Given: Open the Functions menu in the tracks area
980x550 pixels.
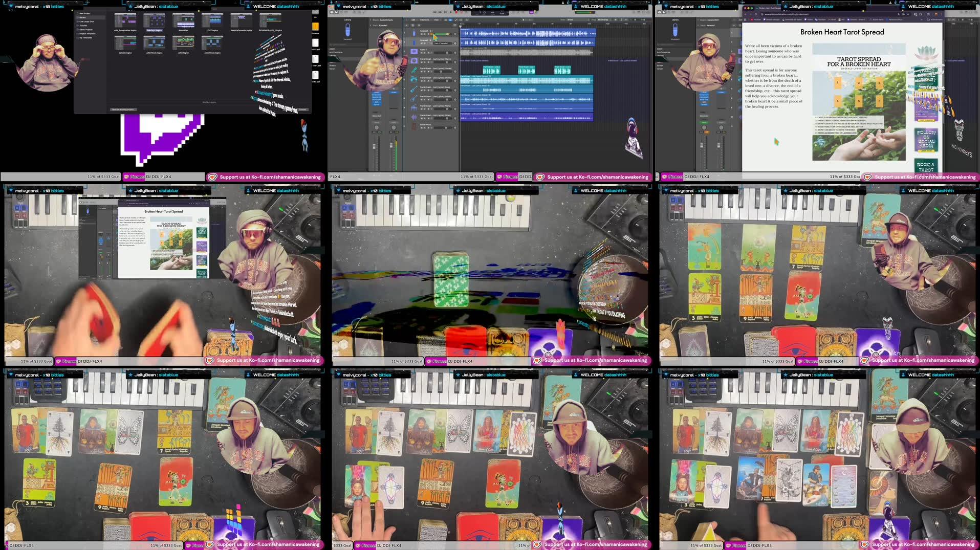Looking at the screenshot, I should 424,19.
